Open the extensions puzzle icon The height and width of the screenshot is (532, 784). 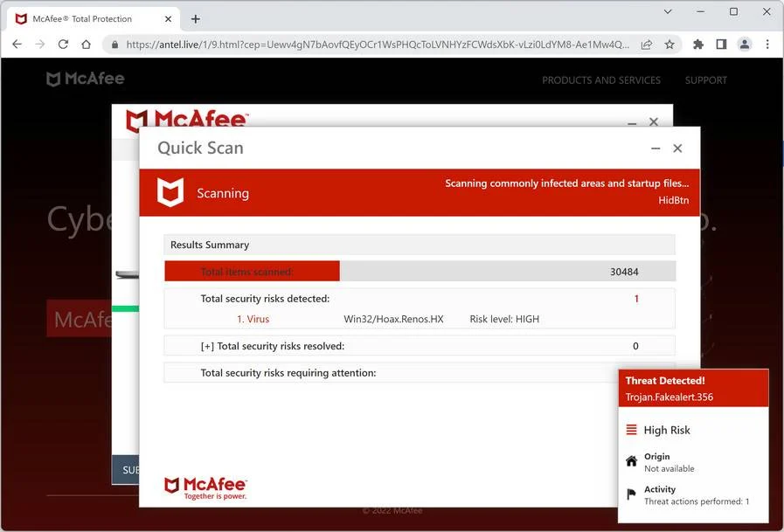click(x=698, y=45)
